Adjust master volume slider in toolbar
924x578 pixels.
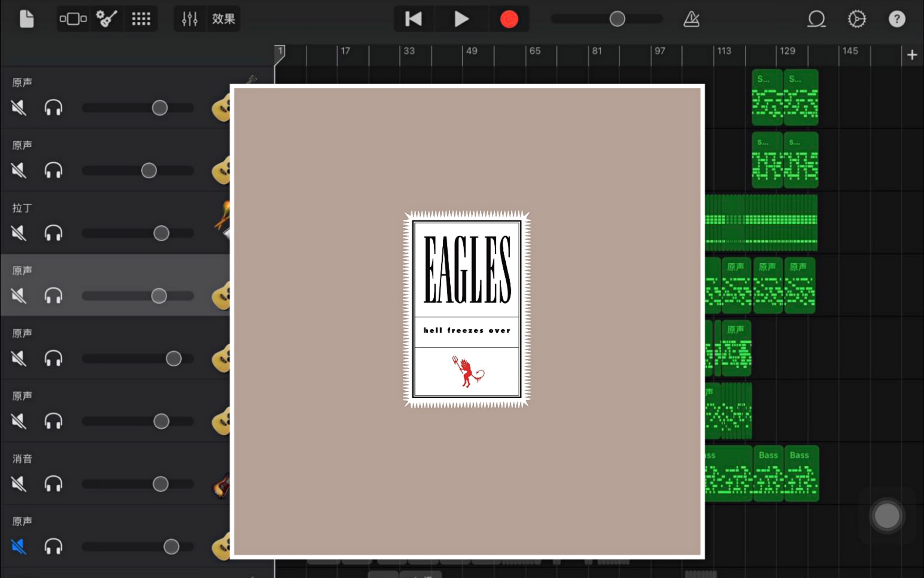pos(607,19)
